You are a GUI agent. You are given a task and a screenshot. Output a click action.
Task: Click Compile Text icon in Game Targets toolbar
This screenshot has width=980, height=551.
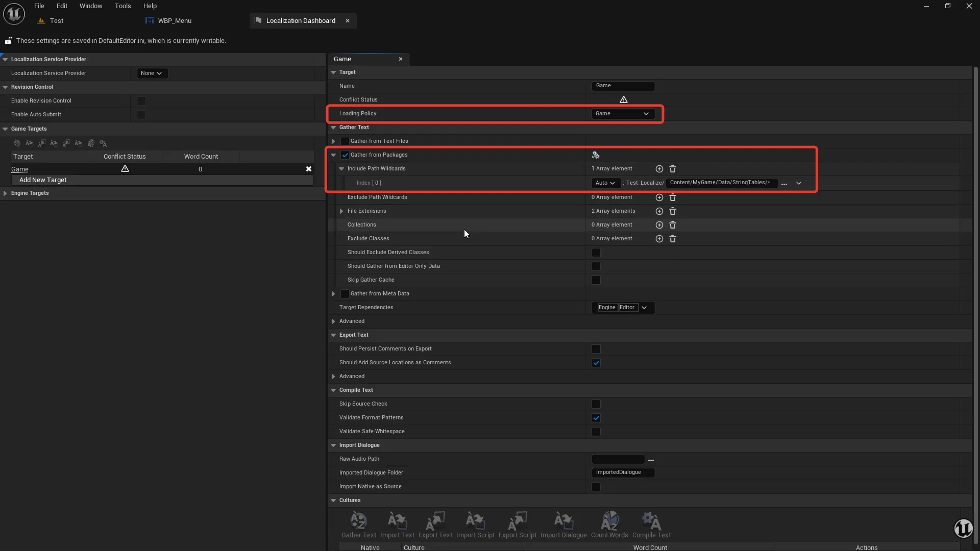(x=103, y=143)
